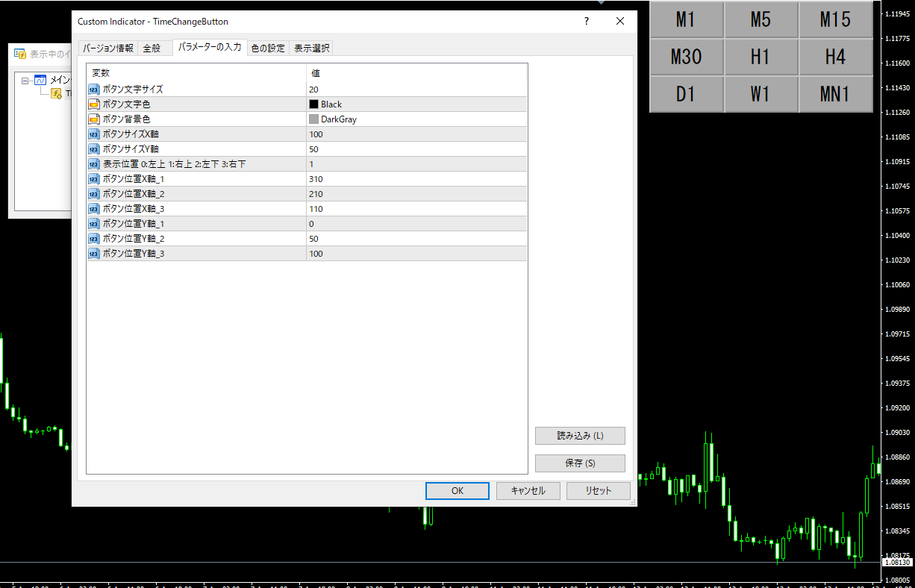
Task: Select the font size value 20
Action: coord(416,90)
